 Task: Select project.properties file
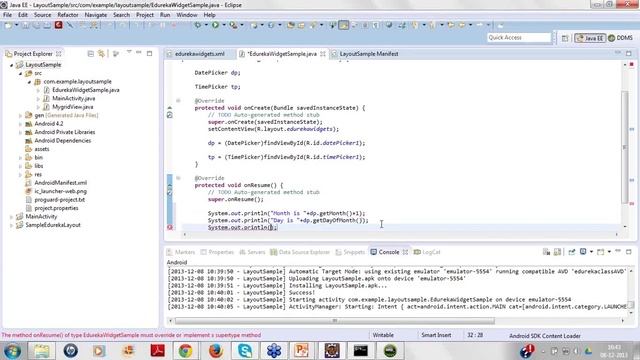(x=56, y=208)
